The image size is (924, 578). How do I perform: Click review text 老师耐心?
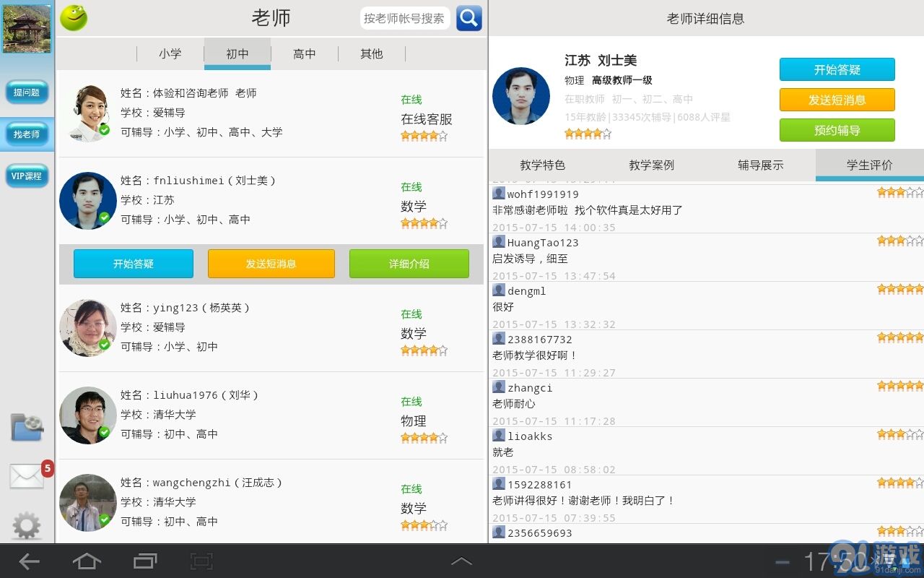point(514,404)
